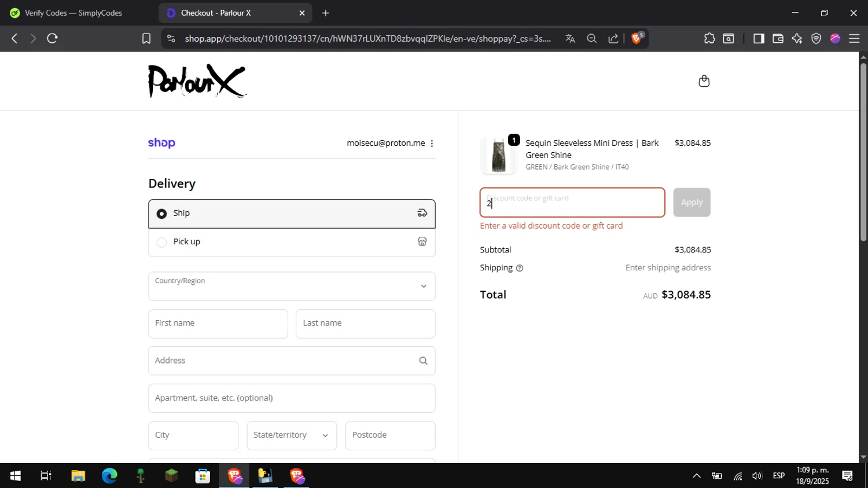Open Brave VPN icon
Viewport: 868px width, 488px height.
pos(816,39)
